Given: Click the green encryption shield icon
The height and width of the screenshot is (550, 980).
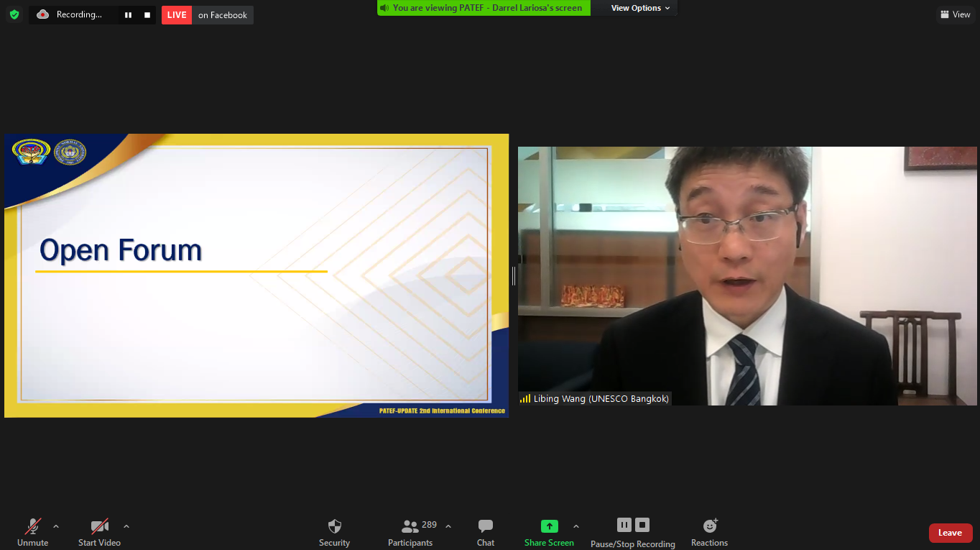Looking at the screenshot, I should pyautogui.click(x=14, y=14).
